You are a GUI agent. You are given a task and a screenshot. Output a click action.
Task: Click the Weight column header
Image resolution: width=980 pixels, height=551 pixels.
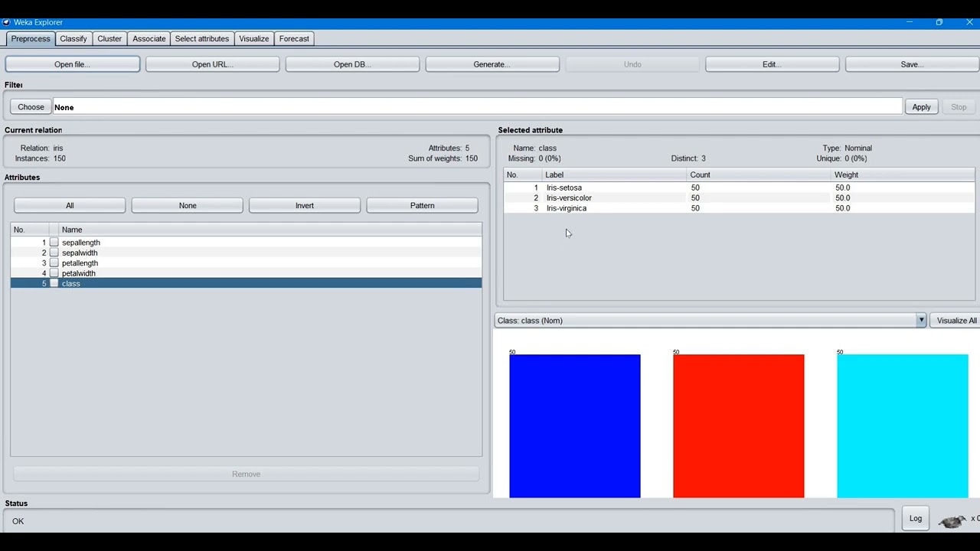click(903, 175)
